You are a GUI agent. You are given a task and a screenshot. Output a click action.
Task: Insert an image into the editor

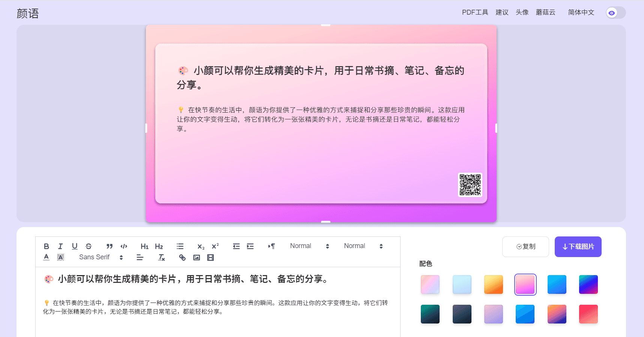coord(197,257)
